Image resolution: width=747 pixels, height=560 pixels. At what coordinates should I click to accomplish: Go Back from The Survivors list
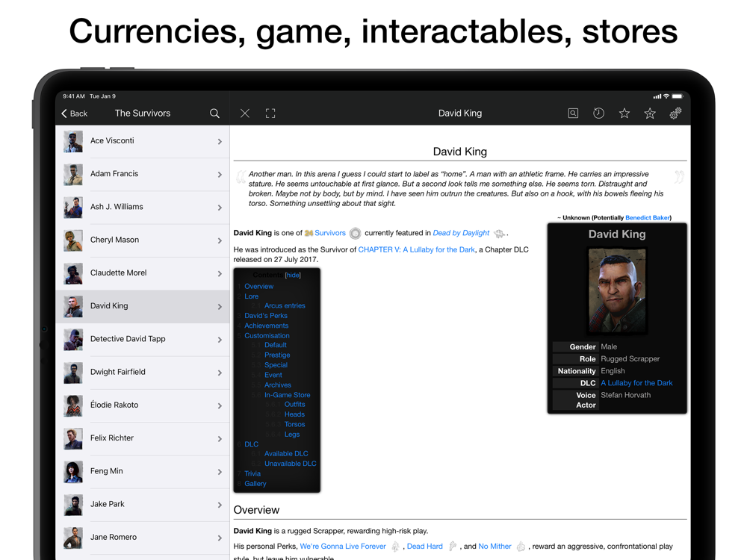tap(74, 113)
